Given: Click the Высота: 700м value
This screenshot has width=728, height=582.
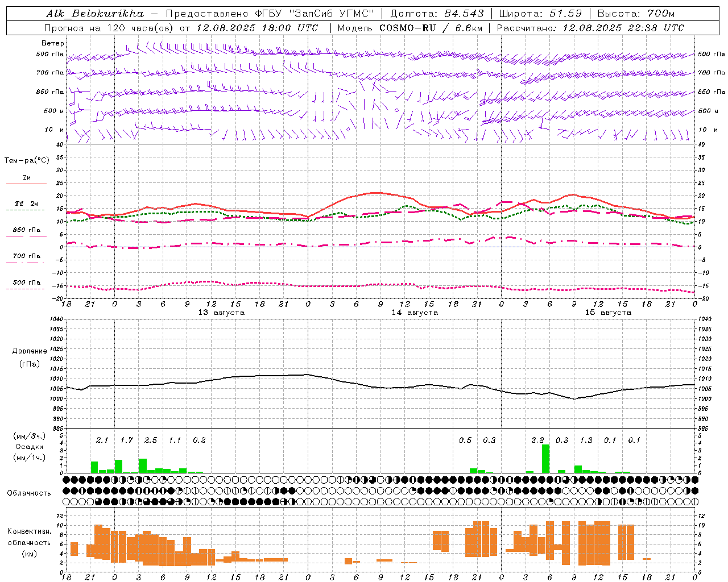Looking at the screenshot, I should tap(636, 14).
